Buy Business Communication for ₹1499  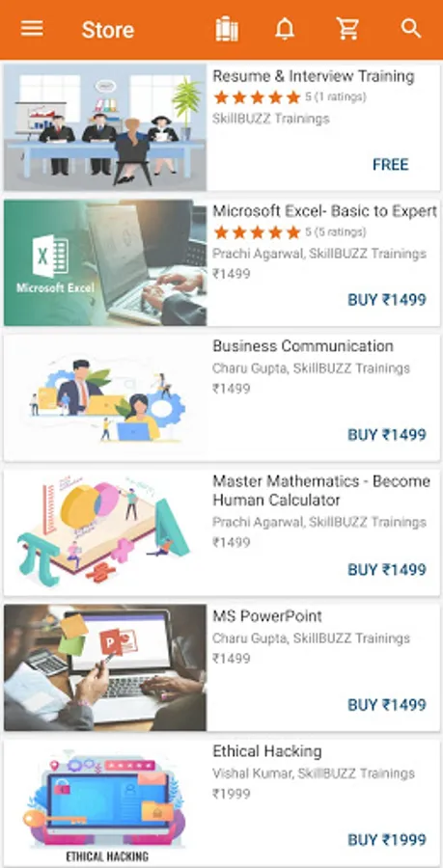click(387, 435)
